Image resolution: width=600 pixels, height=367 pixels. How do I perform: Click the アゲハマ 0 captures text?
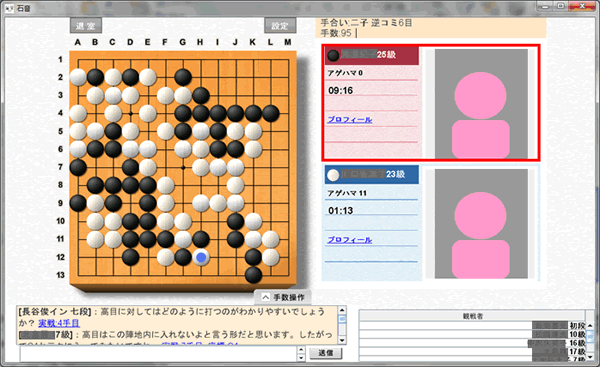pos(345,73)
